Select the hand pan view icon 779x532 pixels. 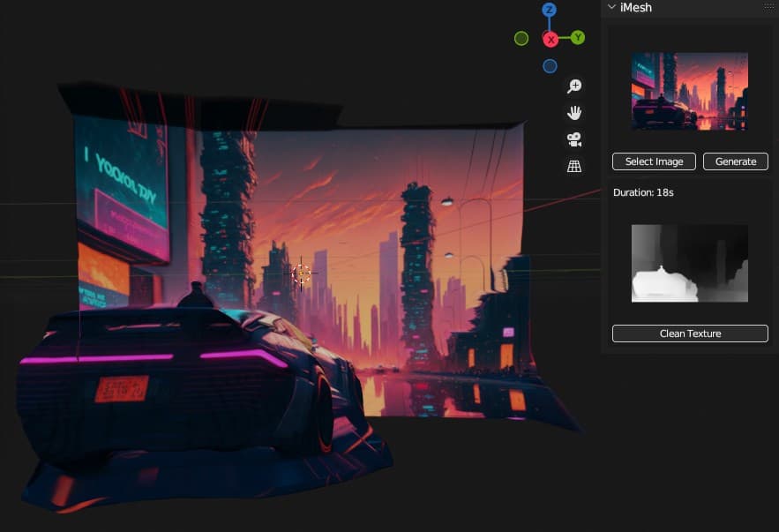(574, 113)
